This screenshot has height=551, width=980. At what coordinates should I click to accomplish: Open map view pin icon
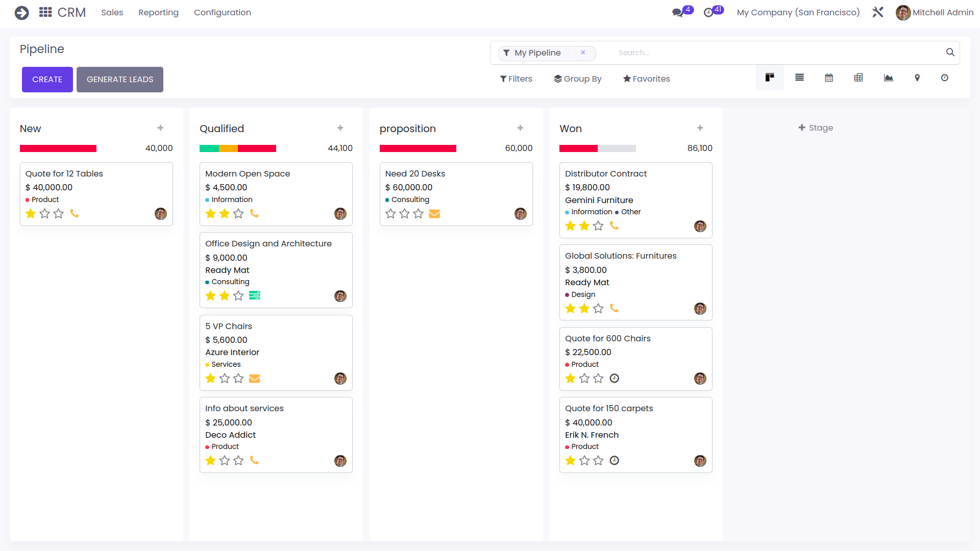[917, 78]
